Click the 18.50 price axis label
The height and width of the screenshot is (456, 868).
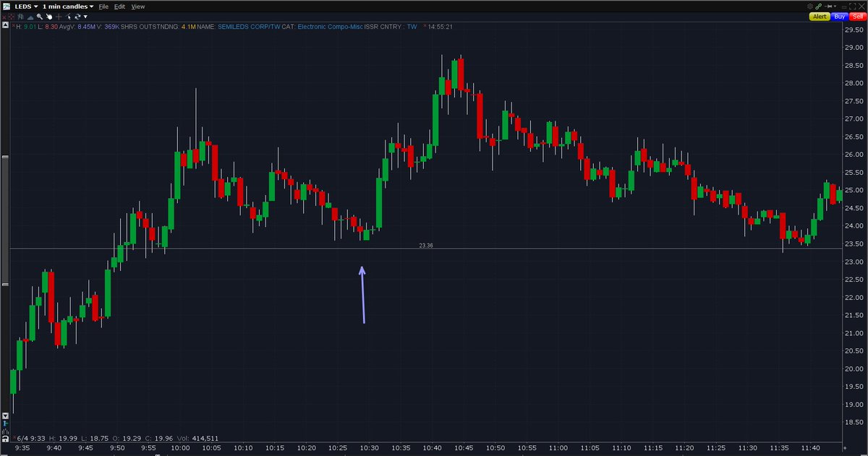852,422
